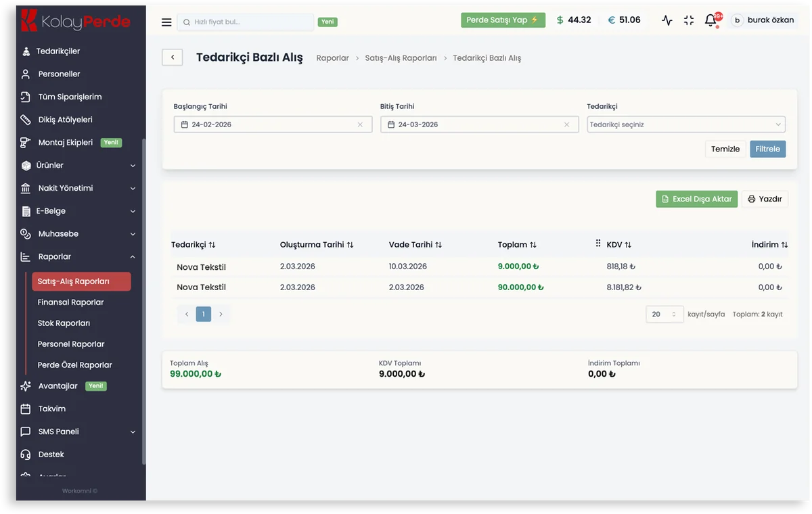Expand the Muhasebe menu
The image size is (812, 514).
[x=78, y=234]
